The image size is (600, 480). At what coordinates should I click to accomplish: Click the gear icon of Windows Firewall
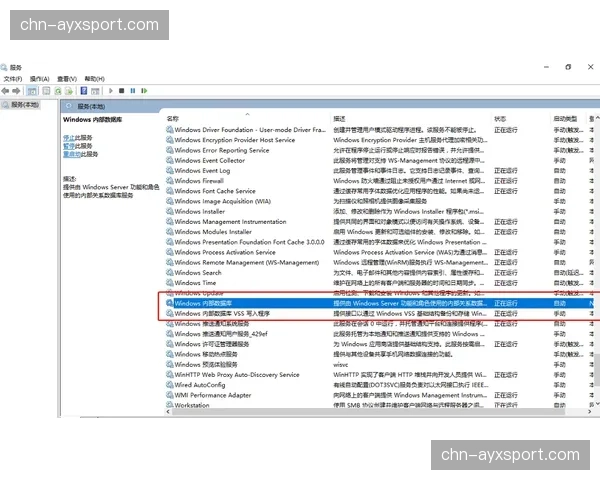coord(170,181)
